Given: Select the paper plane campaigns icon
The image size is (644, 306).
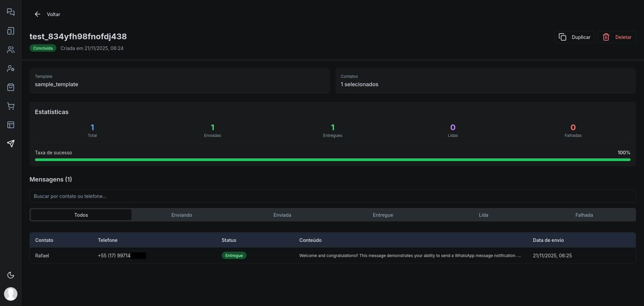Looking at the screenshot, I should [11, 144].
